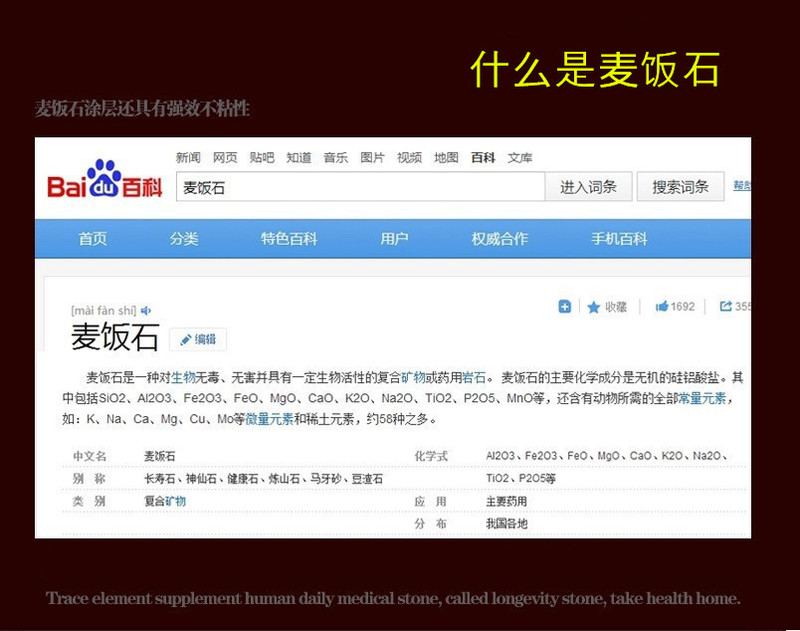
Task: Click the 微量元素 link
Action: tap(269, 419)
